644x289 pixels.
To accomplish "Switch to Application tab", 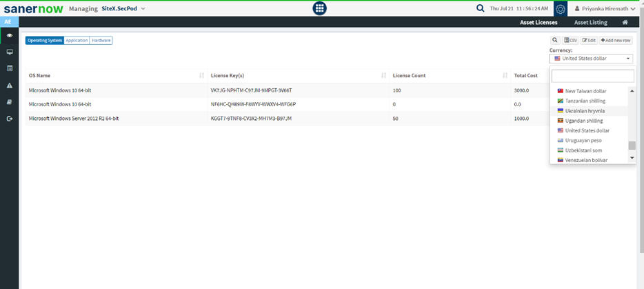I will pos(77,40).
